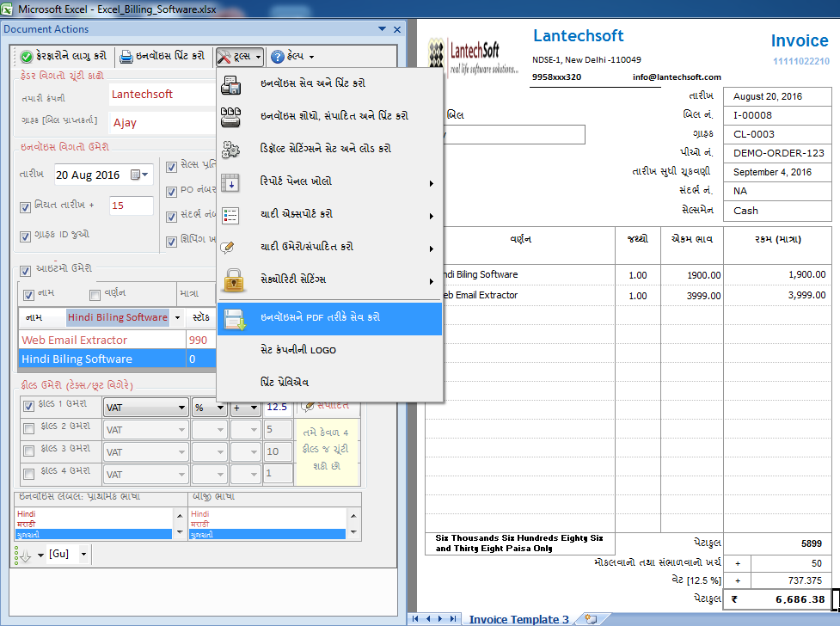The height and width of the screenshot is (626, 840).
Task: Click the info@lantechsoft.com email on invoice
Action: [677, 77]
